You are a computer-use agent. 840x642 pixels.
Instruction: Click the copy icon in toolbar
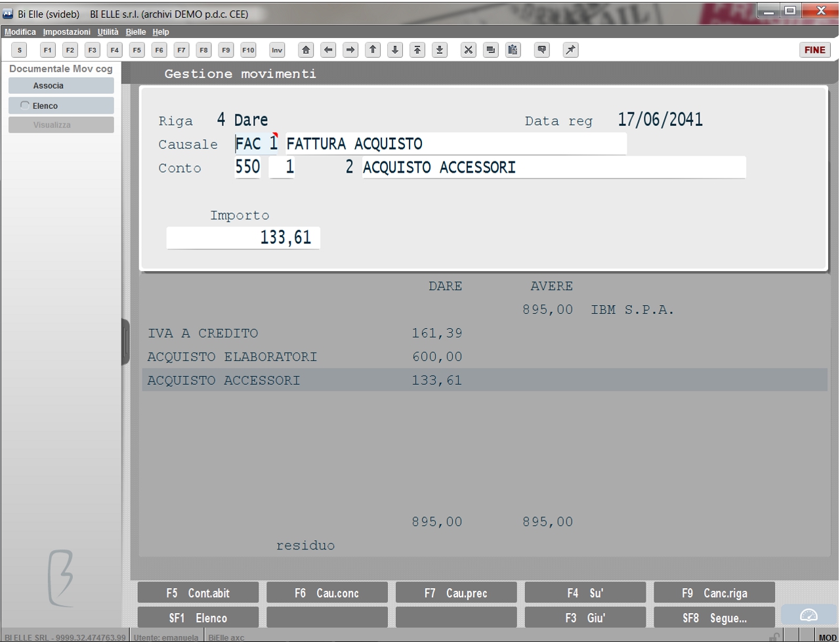[490, 50]
